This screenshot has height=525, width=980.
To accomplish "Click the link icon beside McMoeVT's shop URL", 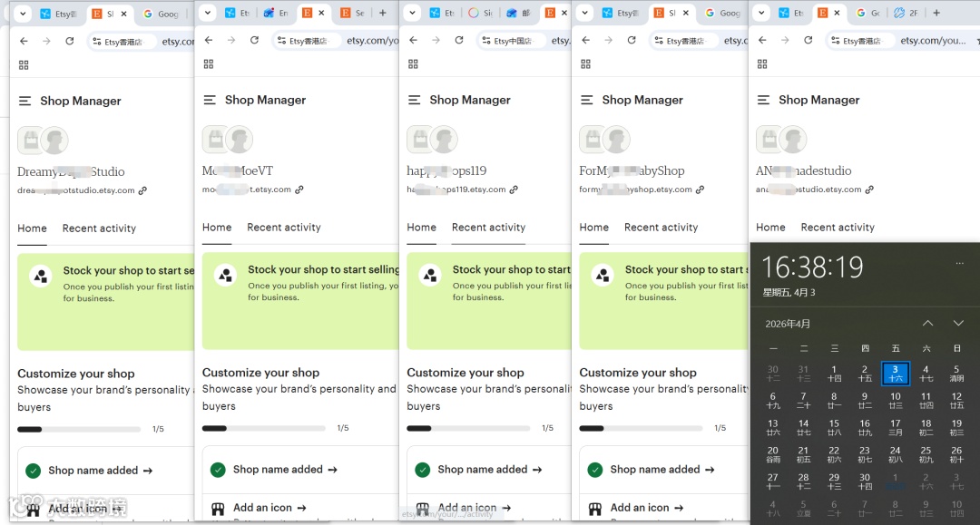I will (299, 190).
